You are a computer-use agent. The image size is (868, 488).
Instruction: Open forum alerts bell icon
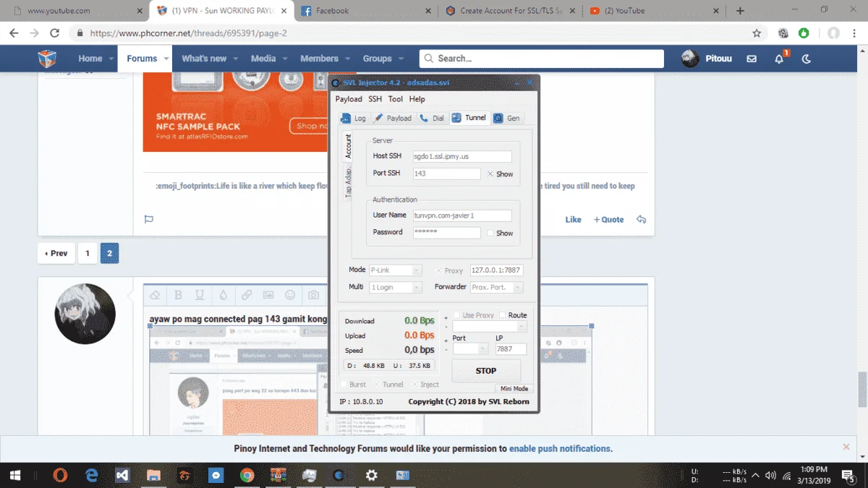(779, 59)
